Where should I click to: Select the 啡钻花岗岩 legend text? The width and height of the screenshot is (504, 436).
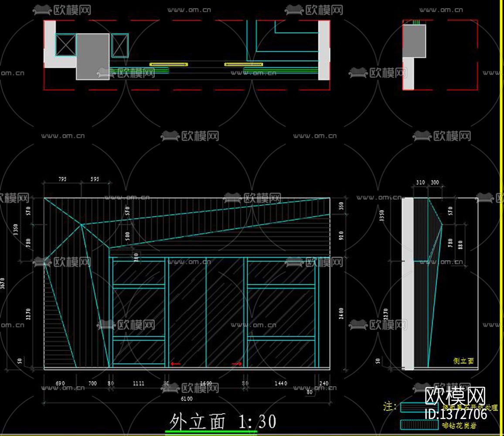(460, 426)
